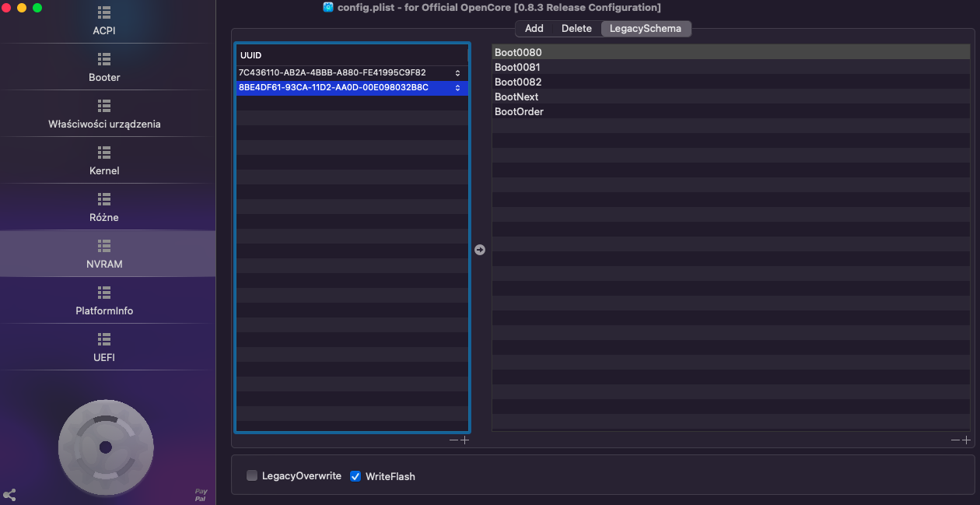Remove key with minus under Boot keys table

pyautogui.click(x=955, y=440)
